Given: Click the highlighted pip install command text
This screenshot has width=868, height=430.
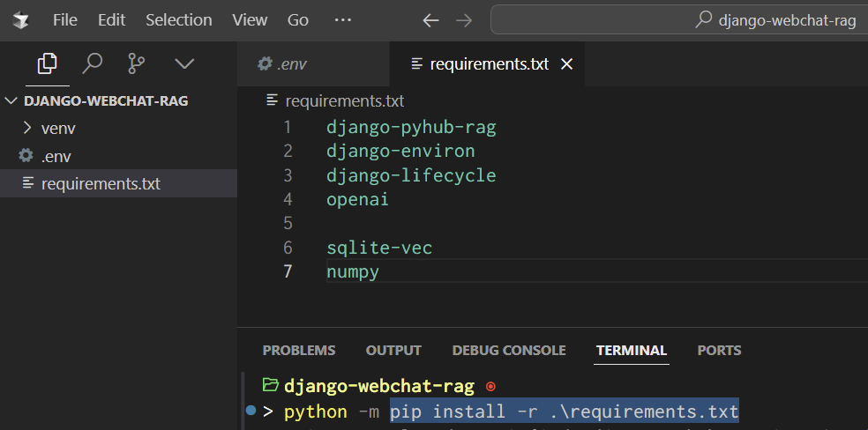Looking at the screenshot, I should coord(565,411).
